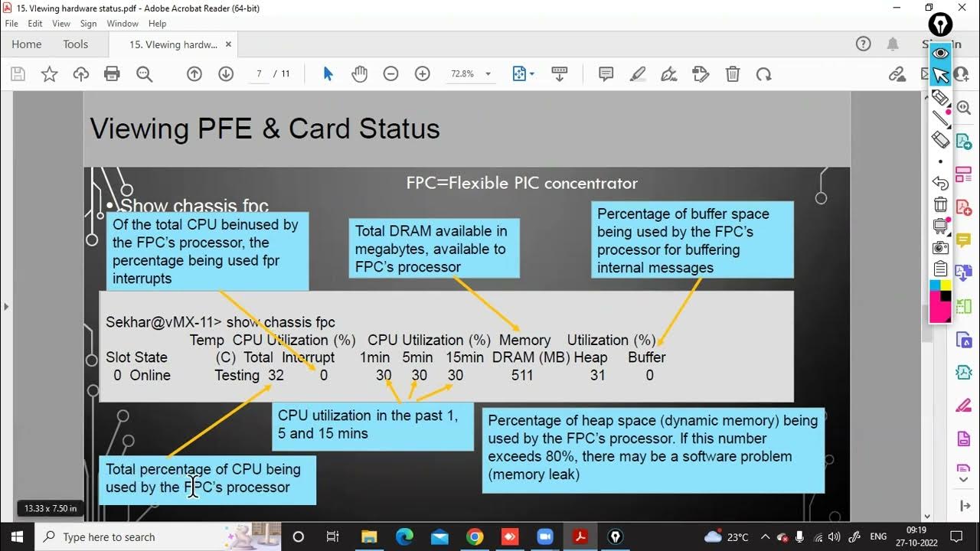Image resolution: width=980 pixels, height=551 pixels.
Task: Open the Sign pen tool
Action: point(668,74)
